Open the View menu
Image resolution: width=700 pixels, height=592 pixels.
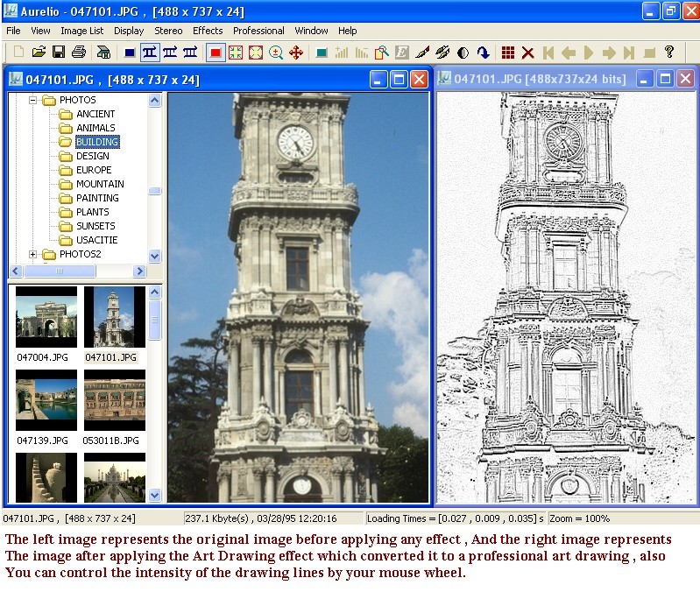click(x=40, y=31)
